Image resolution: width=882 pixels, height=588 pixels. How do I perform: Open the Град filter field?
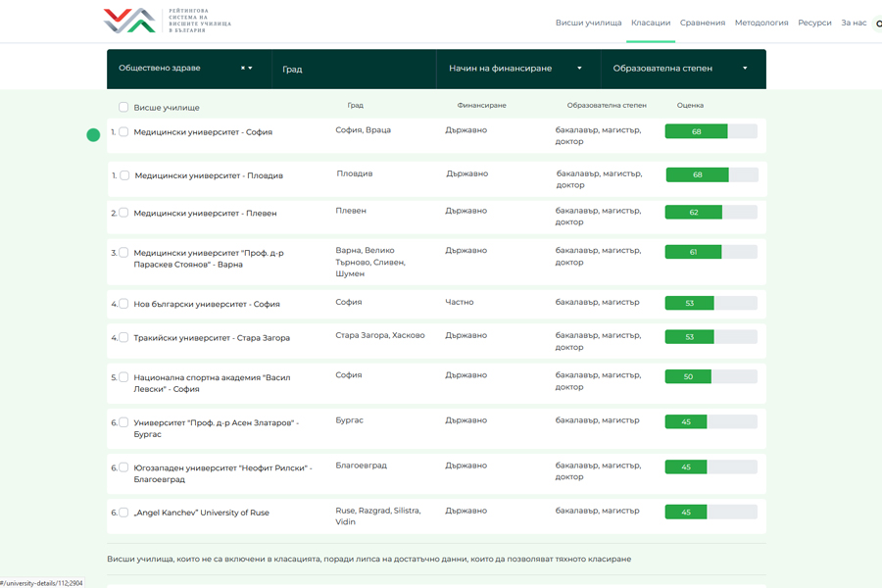click(354, 70)
